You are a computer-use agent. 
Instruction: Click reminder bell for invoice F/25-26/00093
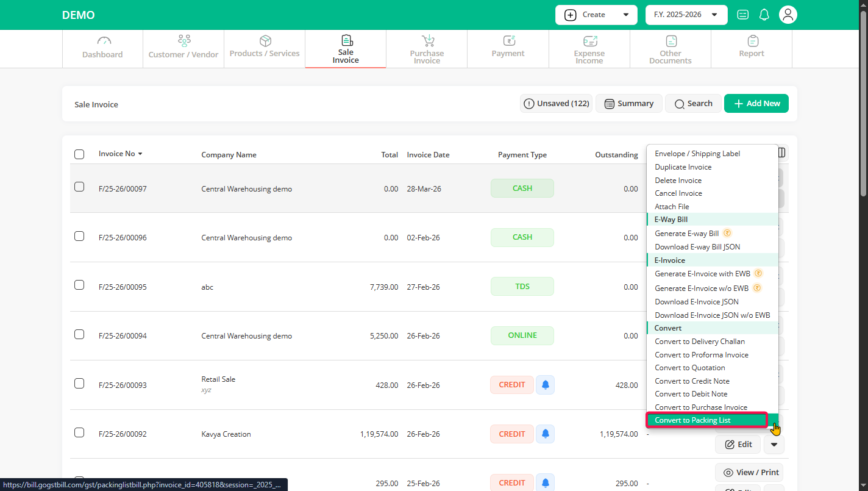click(x=545, y=385)
